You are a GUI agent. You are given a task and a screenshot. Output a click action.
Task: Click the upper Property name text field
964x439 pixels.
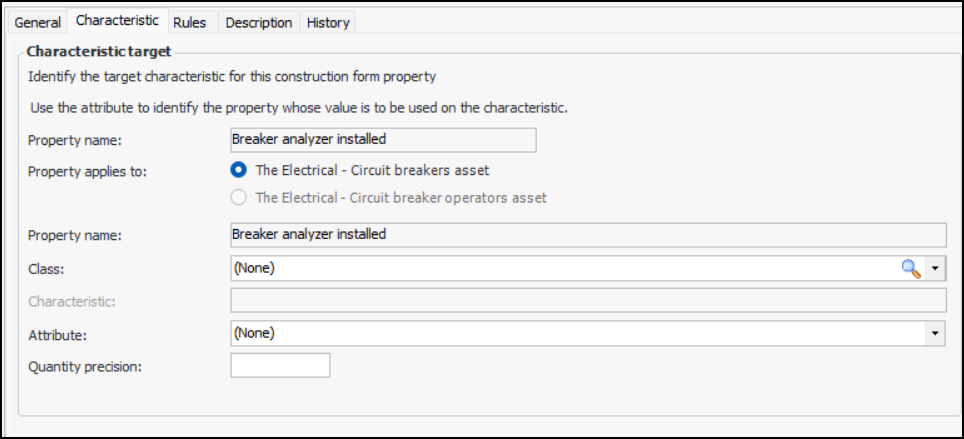click(383, 139)
